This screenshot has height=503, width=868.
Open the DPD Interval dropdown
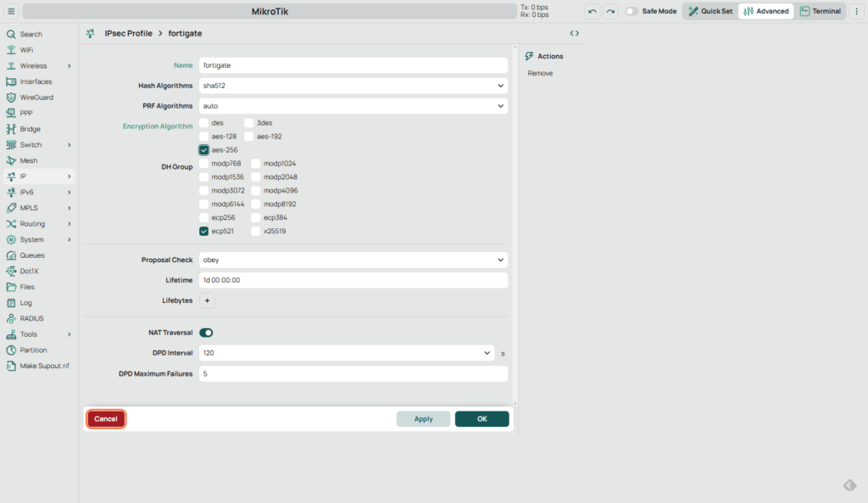(347, 353)
